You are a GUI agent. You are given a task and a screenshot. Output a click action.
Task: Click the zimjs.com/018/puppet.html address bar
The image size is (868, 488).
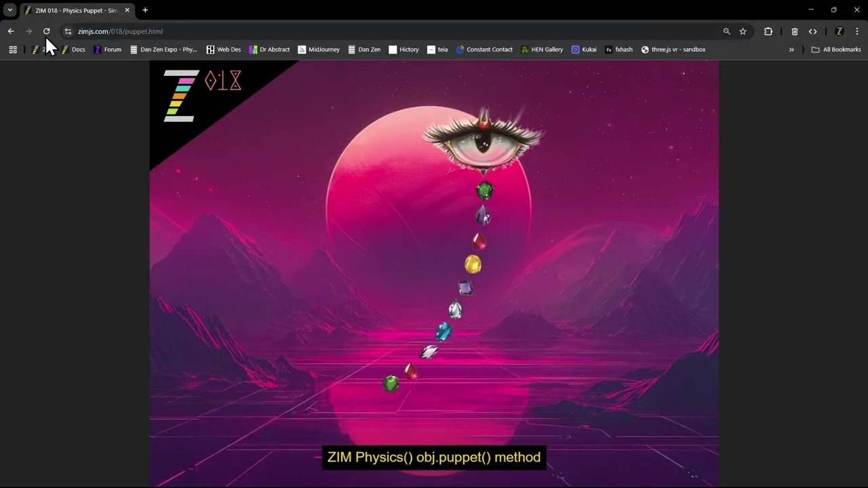coord(120,31)
